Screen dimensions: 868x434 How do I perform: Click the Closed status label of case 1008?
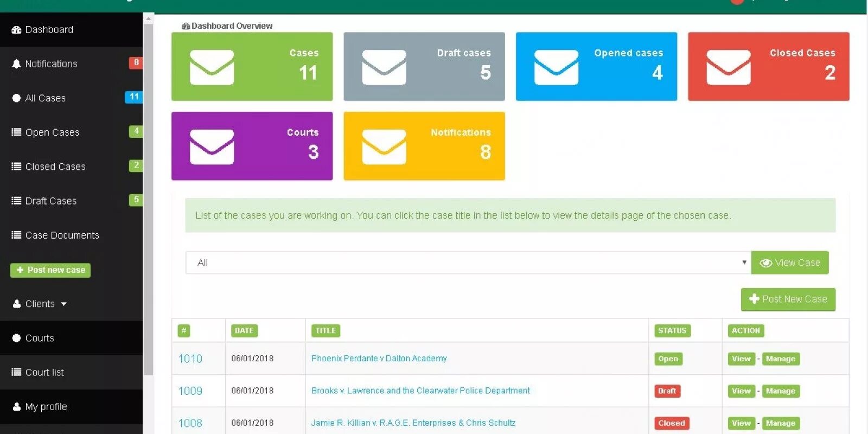[x=672, y=423]
